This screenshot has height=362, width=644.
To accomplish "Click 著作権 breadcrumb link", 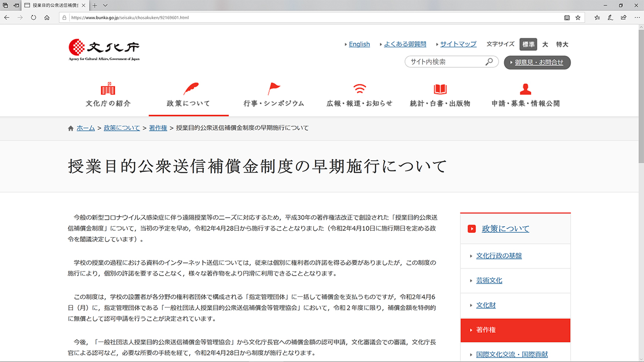I will tap(158, 128).
